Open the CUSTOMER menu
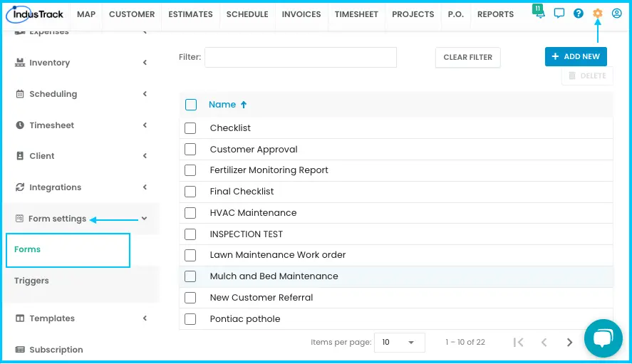This screenshot has width=632, height=364. click(132, 14)
